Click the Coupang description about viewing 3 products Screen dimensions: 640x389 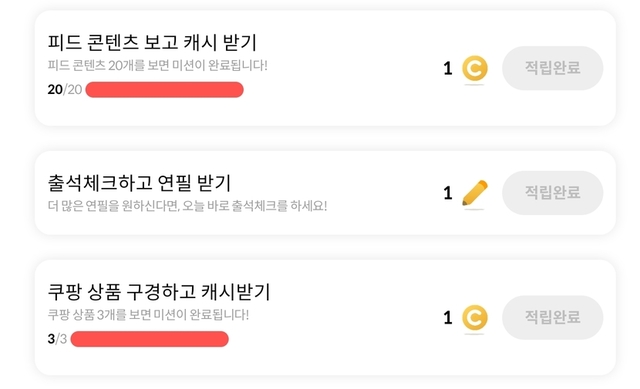pos(148,315)
